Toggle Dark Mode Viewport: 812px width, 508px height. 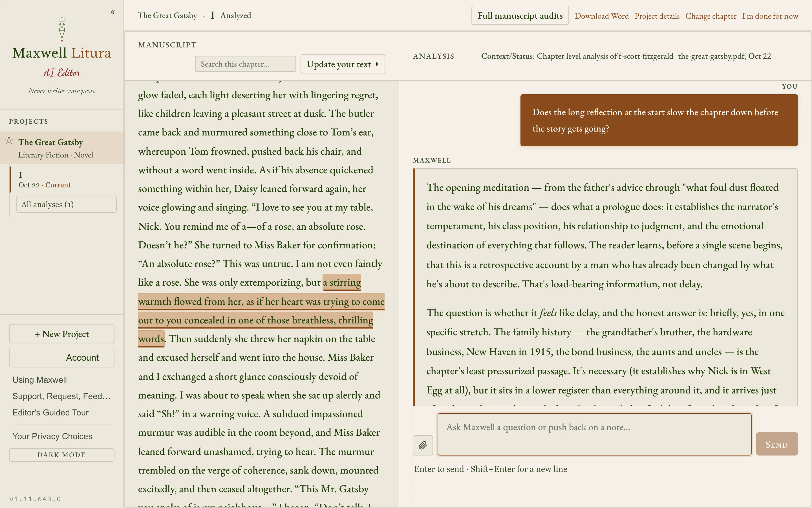pyautogui.click(x=62, y=455)
